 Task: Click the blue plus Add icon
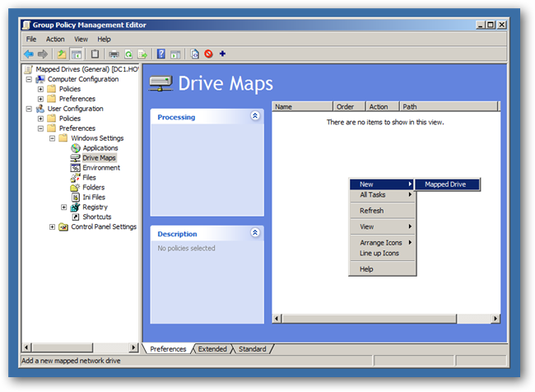222,54
